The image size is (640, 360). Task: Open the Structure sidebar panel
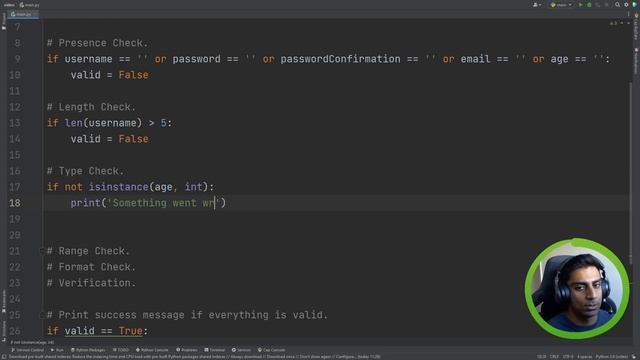coord(4,330)
